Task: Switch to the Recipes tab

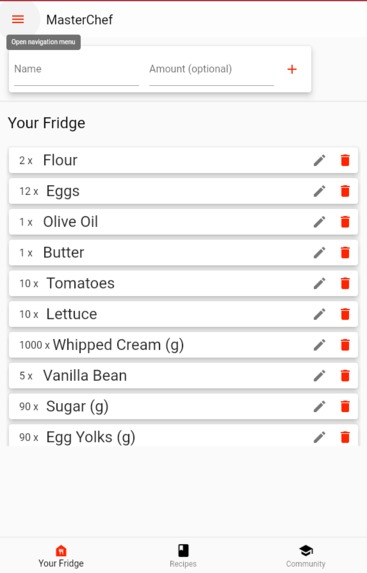Action: click(x=183, y=555)
